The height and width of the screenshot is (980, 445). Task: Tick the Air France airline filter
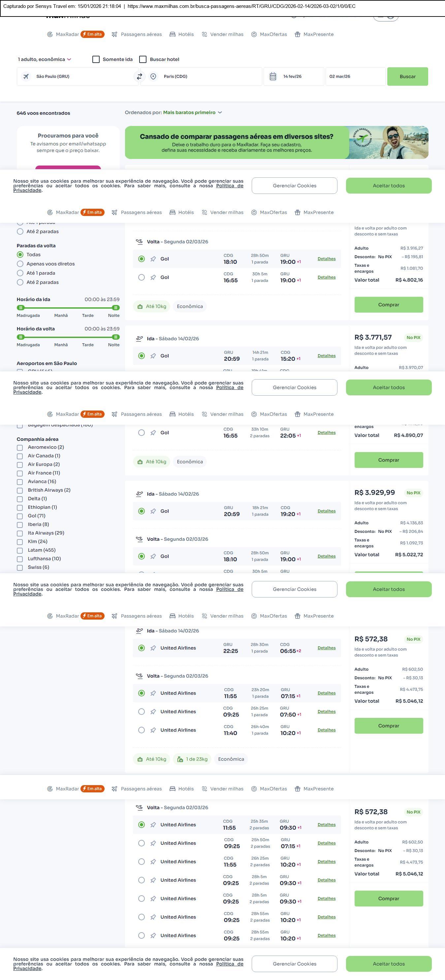(20, 473)
